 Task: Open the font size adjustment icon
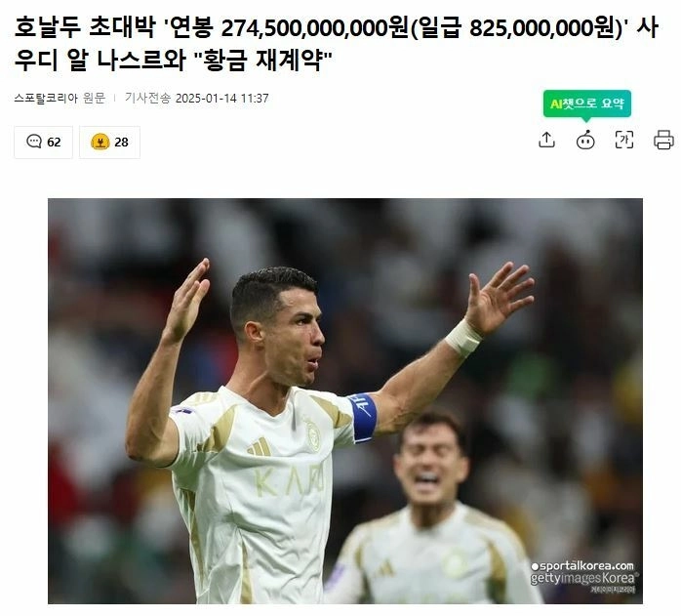coord(624,140)
